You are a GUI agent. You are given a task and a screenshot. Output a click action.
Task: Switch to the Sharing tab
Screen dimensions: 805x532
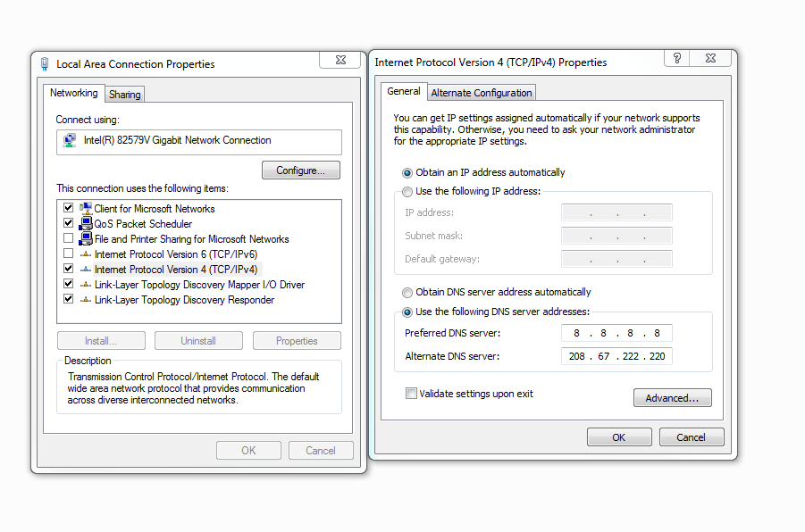pos(125,95)
